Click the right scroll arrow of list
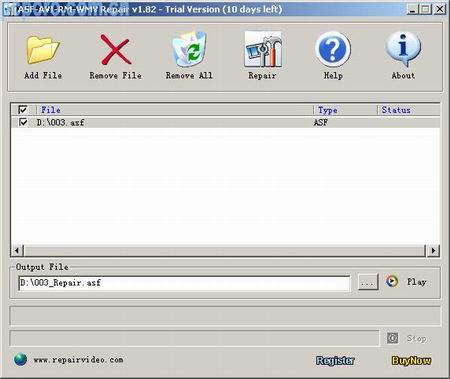This screenshot has width=450, height=379. click(x=433, y=250)
